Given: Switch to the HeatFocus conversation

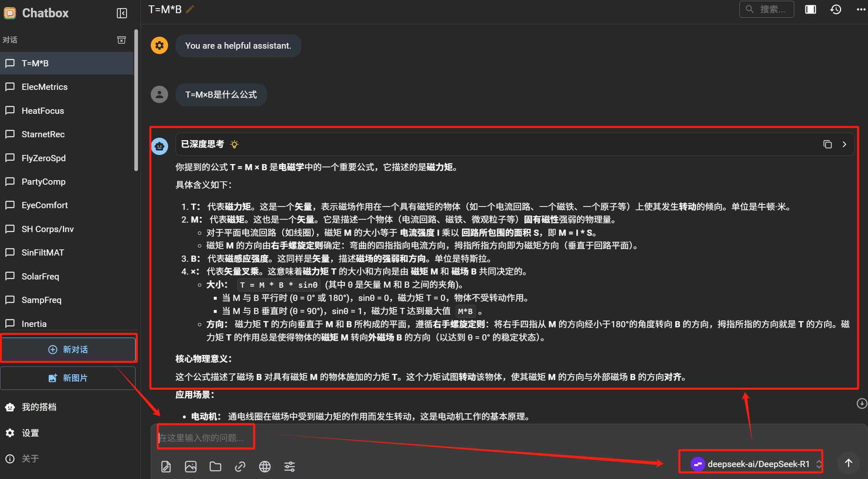Looking at the screenshot, I should [x=42, y=110].
